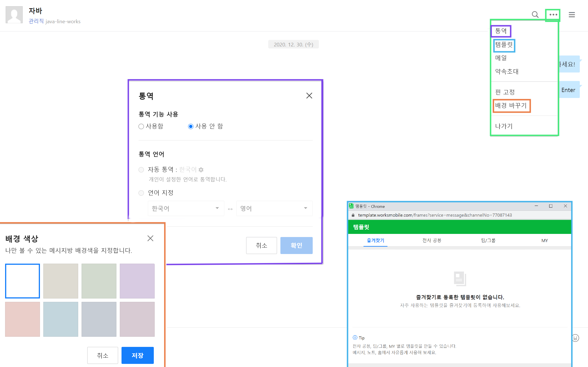The image size is (588, 367).
Task: Switch to the 전사 공용 tab
Action: (432, 240)
